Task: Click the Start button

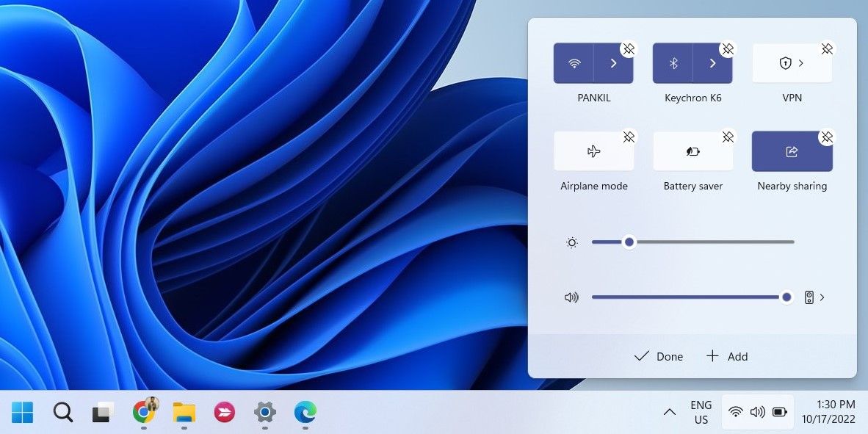Action: pos(21,413)
